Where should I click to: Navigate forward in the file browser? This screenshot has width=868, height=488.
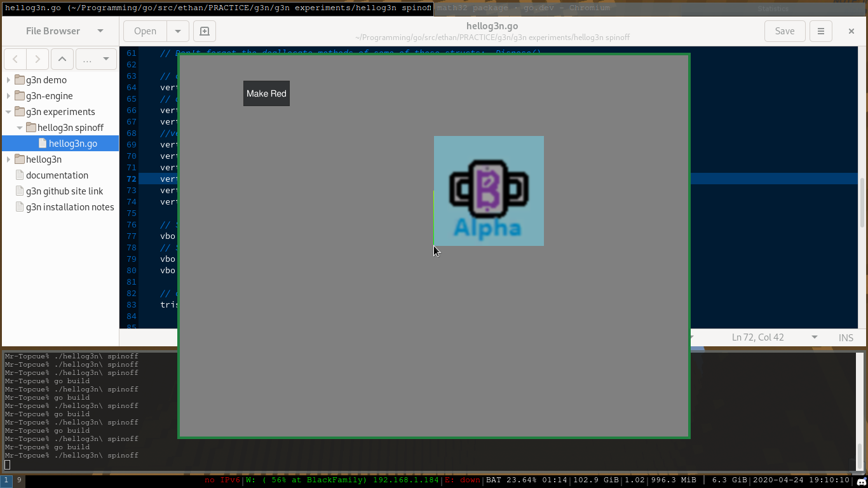(x=37, y=59)
